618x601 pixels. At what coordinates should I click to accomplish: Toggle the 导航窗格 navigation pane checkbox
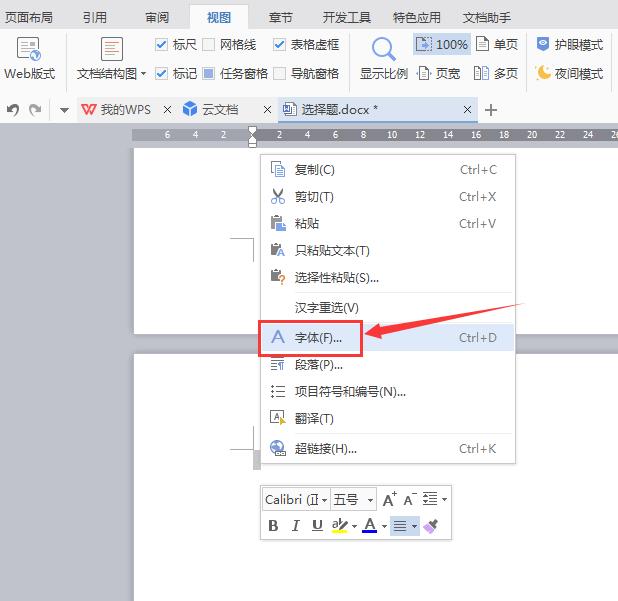(x=280, y=73)
